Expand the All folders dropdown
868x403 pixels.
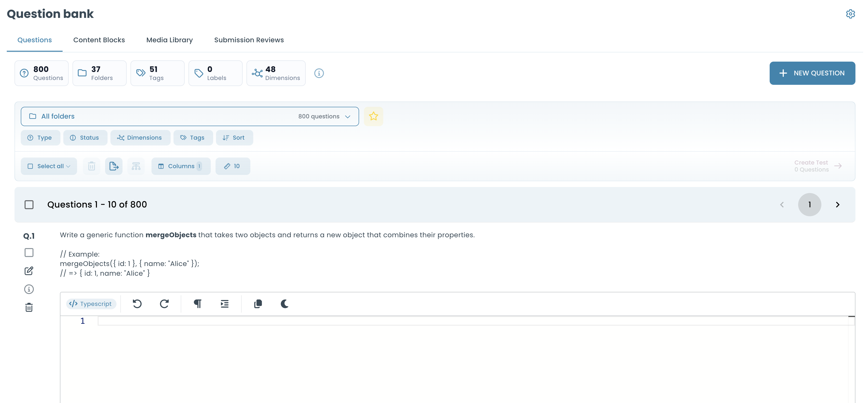coord(190,117)
